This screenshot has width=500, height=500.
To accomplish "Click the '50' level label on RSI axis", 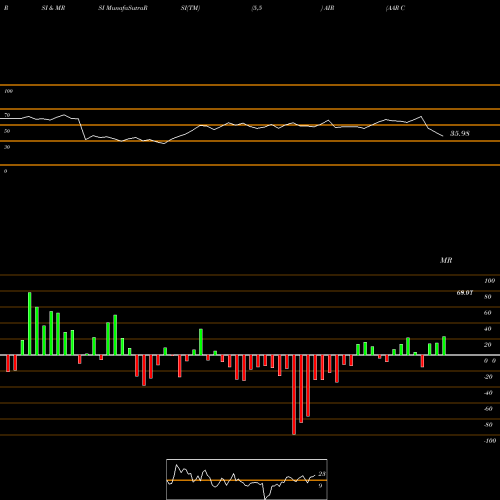I will (7, 131).
